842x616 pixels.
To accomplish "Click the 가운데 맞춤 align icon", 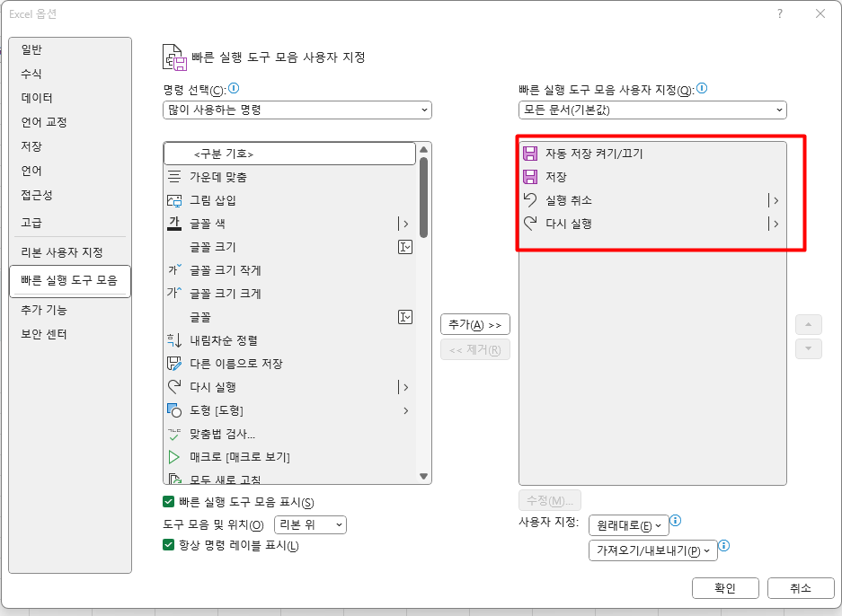I will (x=174, y=177).
